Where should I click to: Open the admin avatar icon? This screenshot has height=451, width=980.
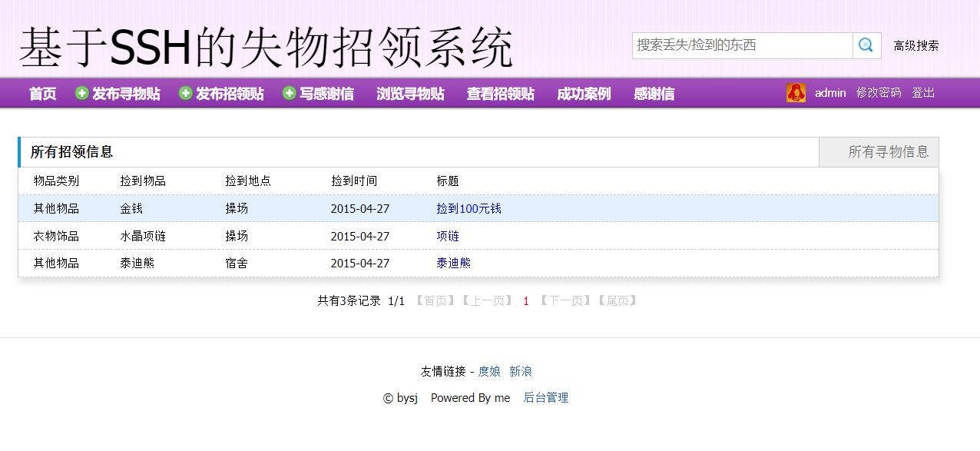pyautogui.click(x=796, y=92)
